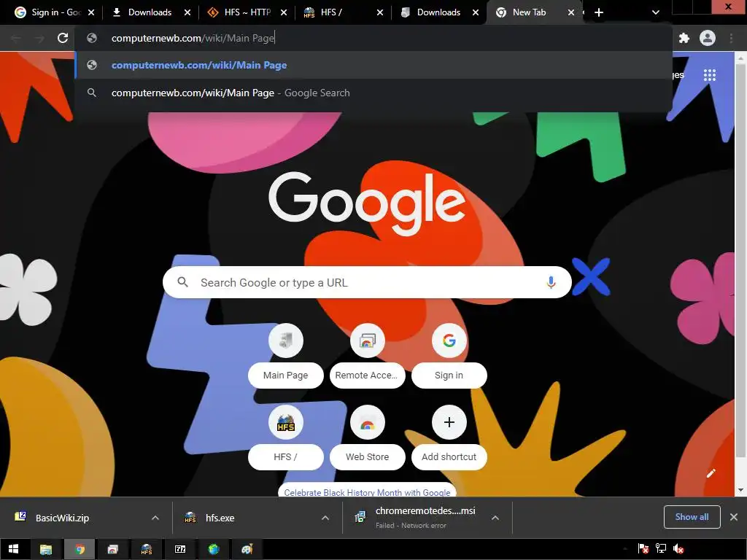Screen dimensions: 747x560
Task: Expand options for chromeremotedes....msi download
Action: click(495, 518)
